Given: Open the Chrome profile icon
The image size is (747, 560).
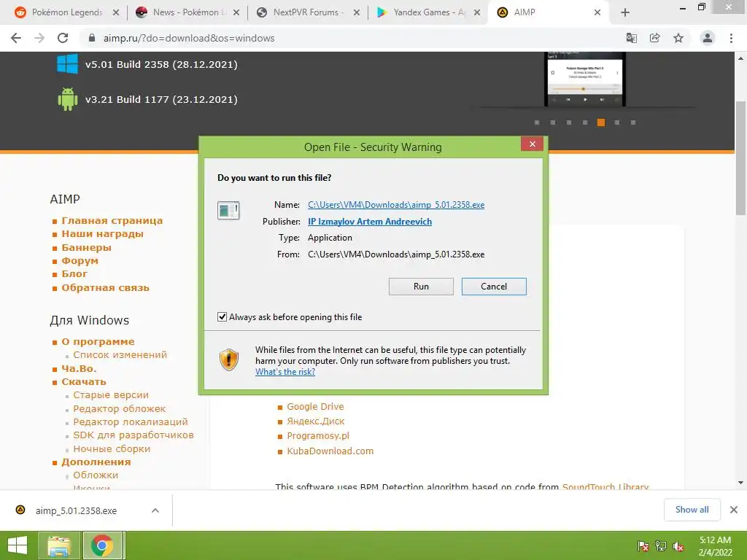Looking at the screenshot, I should (708, 38).
